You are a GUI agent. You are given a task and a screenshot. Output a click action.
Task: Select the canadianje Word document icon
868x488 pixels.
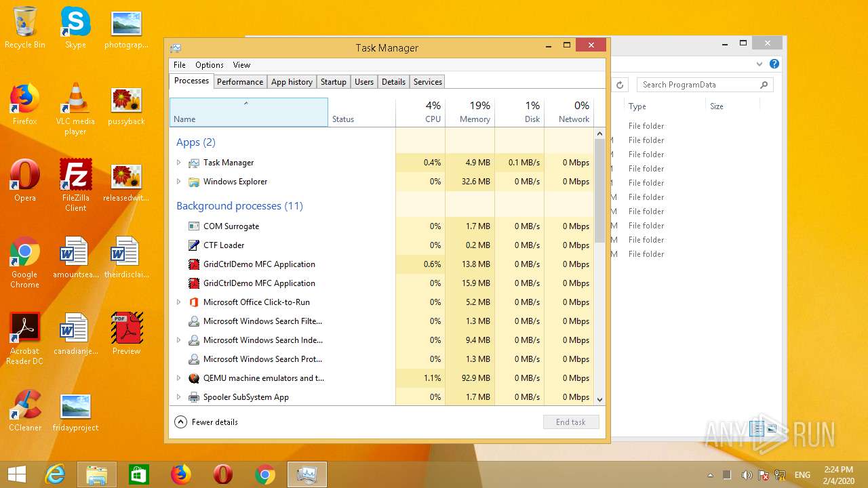(75, 333)
